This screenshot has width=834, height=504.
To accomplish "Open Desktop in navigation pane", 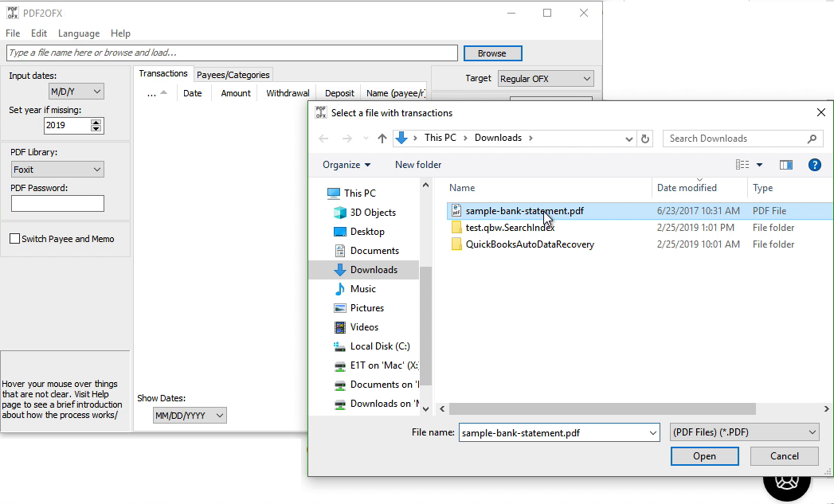I will pos(367,231).
